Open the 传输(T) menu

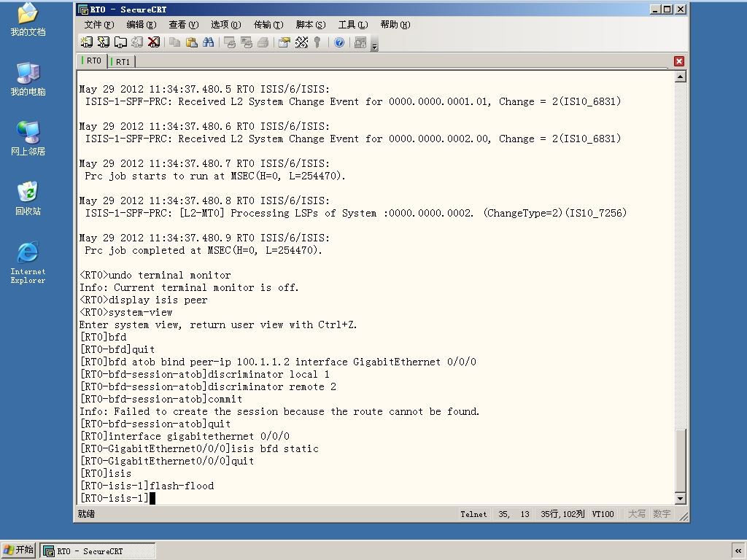pos(268,25)
